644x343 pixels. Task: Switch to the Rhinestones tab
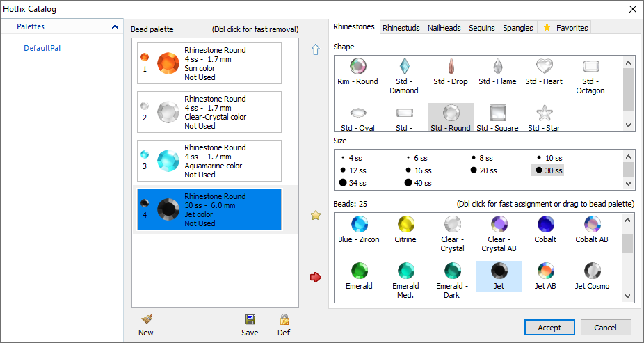(x=353, y=26)
